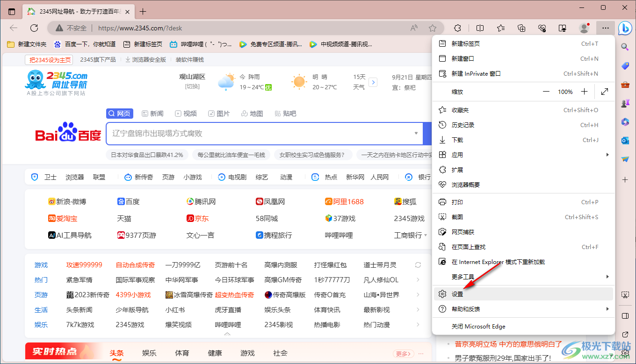Open 浏览器概要 from the menu
The height and width of the screenshot is (364, 636).
523,185
